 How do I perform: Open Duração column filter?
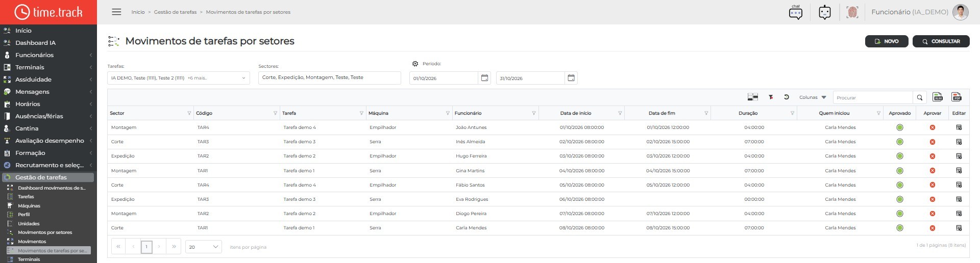(792, 113)
